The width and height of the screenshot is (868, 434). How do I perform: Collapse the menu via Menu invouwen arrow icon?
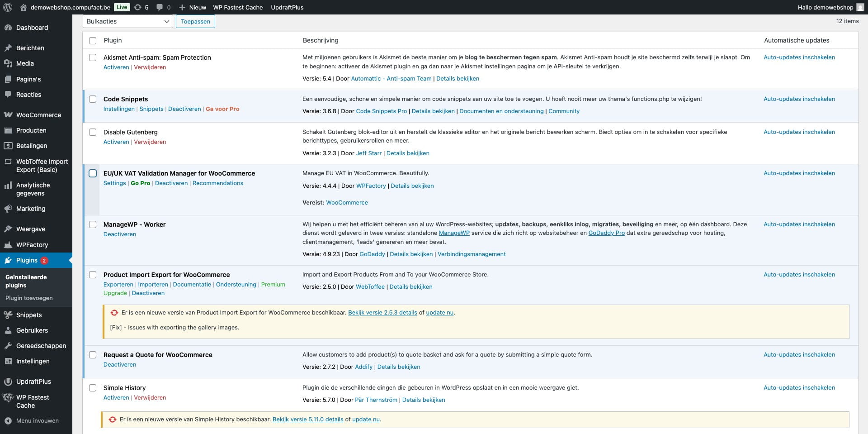(8, 421)
